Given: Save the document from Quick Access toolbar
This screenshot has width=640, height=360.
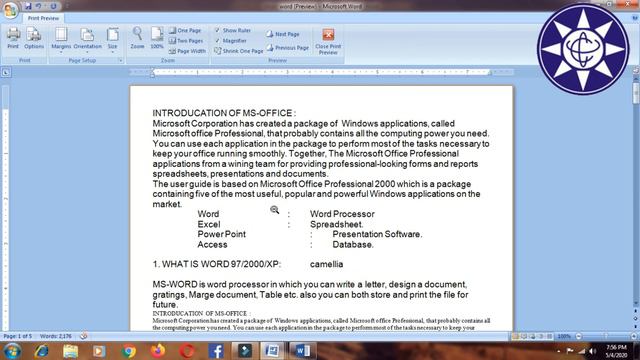Looking at the screenshot, I should pyautogui.click(x=28, y=6).
